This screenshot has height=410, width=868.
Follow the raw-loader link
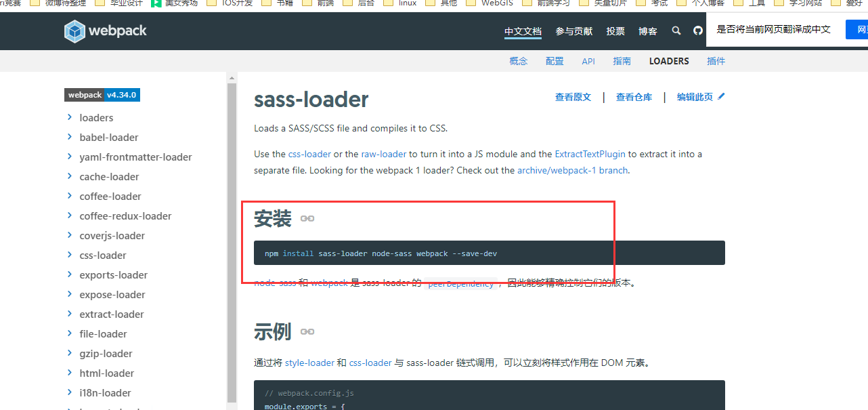383,154
